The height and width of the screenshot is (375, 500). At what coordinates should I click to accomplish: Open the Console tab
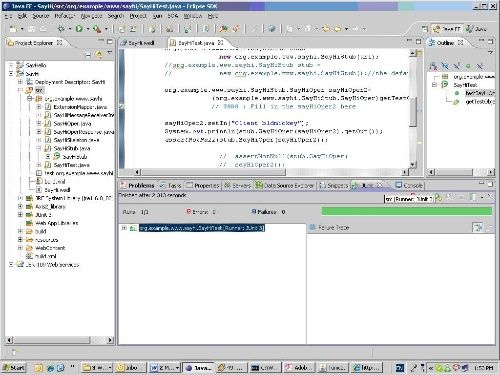click(409, 185)
